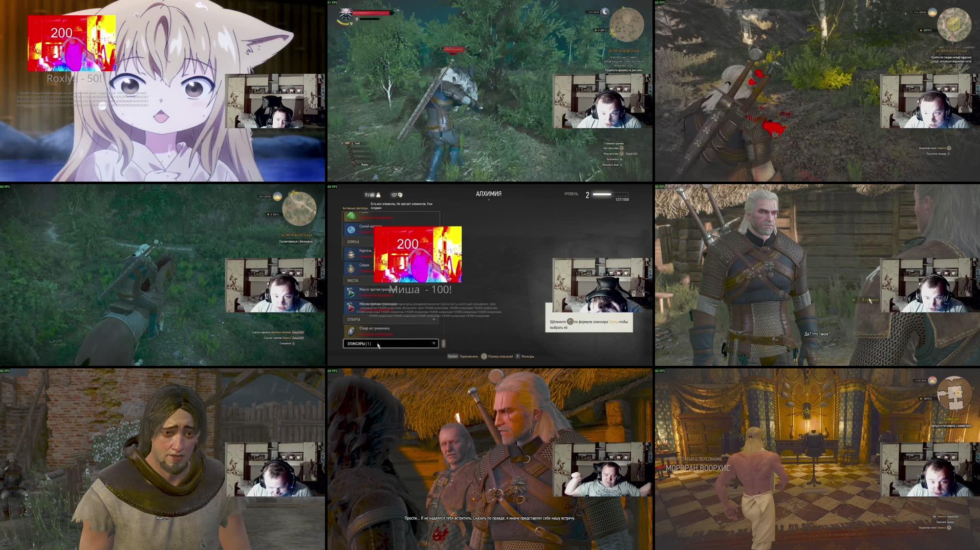Click the Размер описаний hint button
The image size is (980, 550).
(497, 357)
